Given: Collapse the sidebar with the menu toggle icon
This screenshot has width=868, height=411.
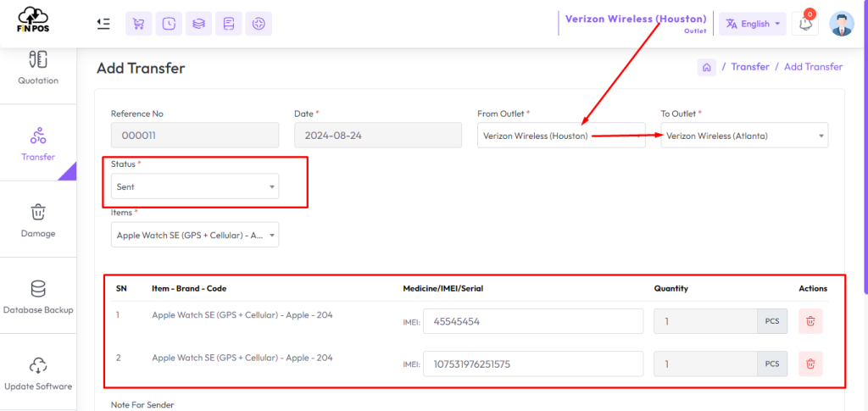Looking at the screenshot, I should point(103,23).
